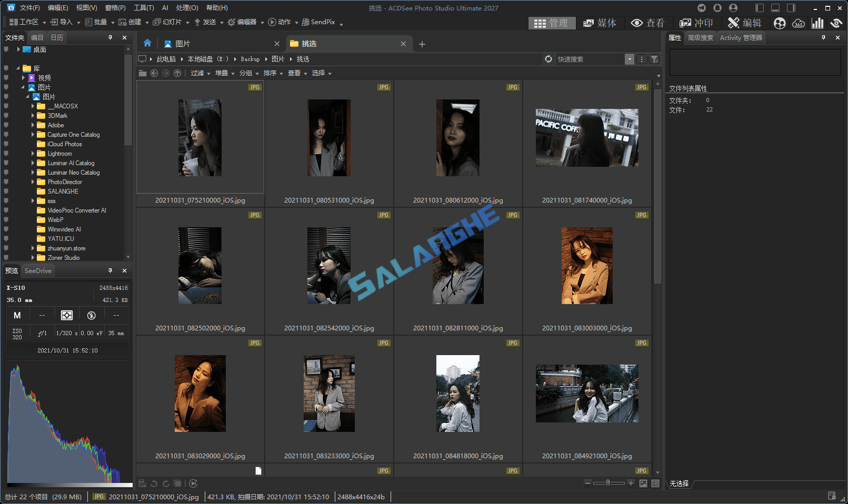848x504 pixels.
Task: Switch to the 日历 panel tab
Action: [x=57, y=38]
